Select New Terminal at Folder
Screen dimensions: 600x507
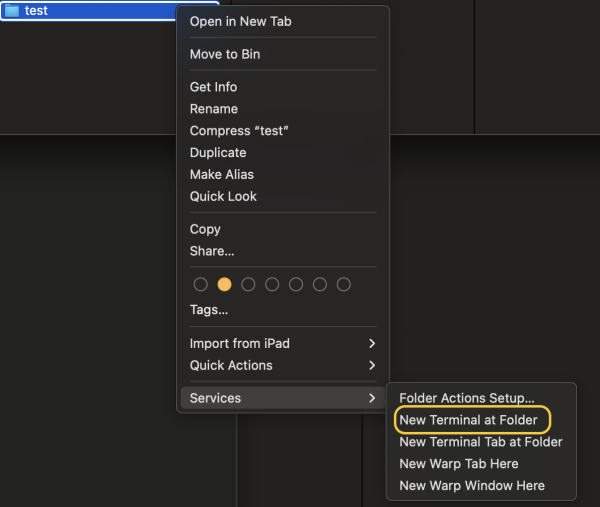pos(468,420)
